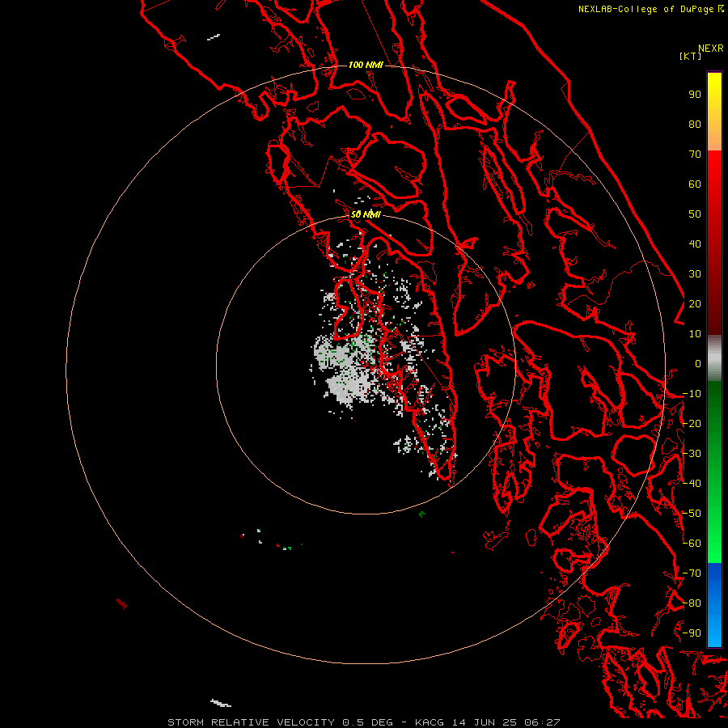Screen dimensions: 728x728
Task: Click the dark red echo in far southwest
Action: tap(122, 603)
